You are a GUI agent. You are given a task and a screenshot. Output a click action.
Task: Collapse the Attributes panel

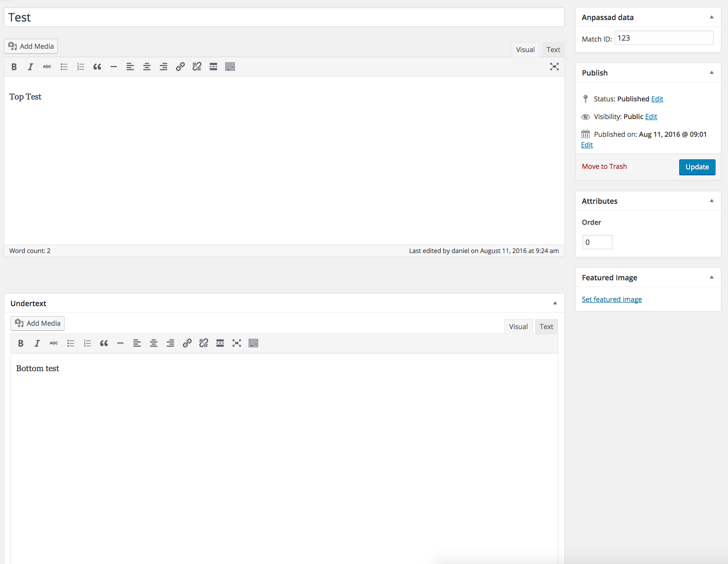point(712,201)
